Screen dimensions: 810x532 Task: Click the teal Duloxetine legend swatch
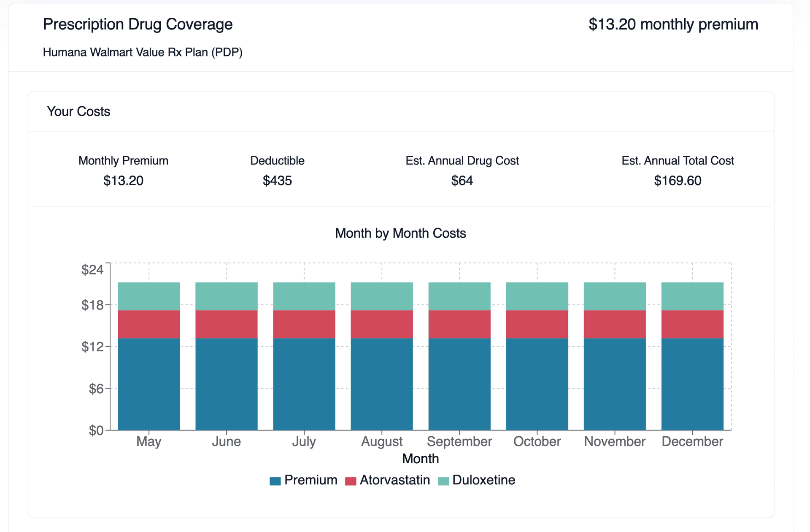tap(443, 481)
